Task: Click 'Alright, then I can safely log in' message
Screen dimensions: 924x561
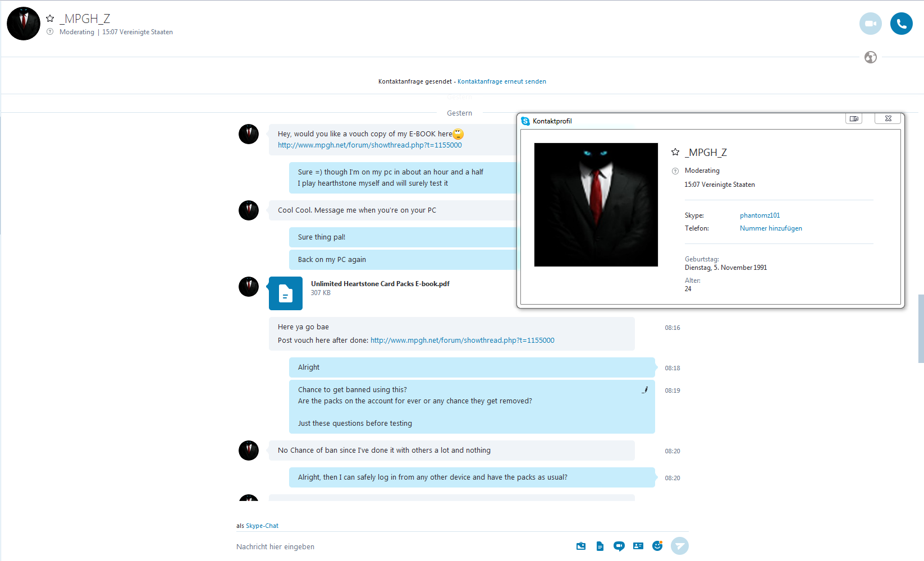Action: [x=472, y=477]
